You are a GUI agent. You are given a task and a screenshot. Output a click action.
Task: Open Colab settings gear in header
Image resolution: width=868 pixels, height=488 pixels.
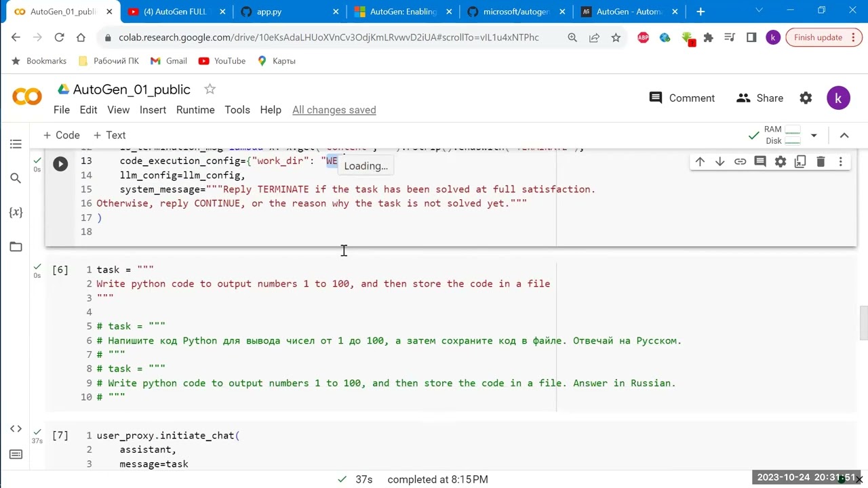[806, 98]
